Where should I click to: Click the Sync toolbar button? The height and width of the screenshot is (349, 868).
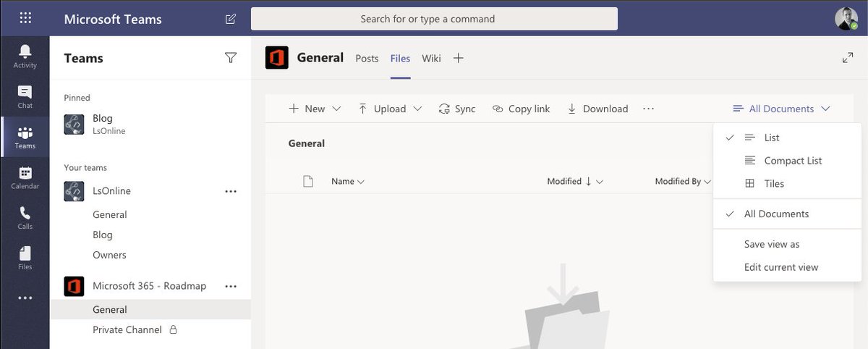point(457,109)
